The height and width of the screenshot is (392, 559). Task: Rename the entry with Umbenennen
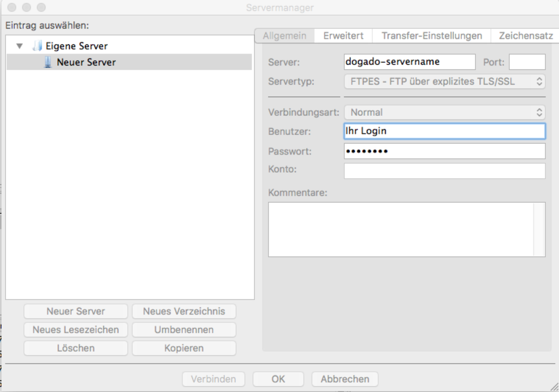[184, 330]
